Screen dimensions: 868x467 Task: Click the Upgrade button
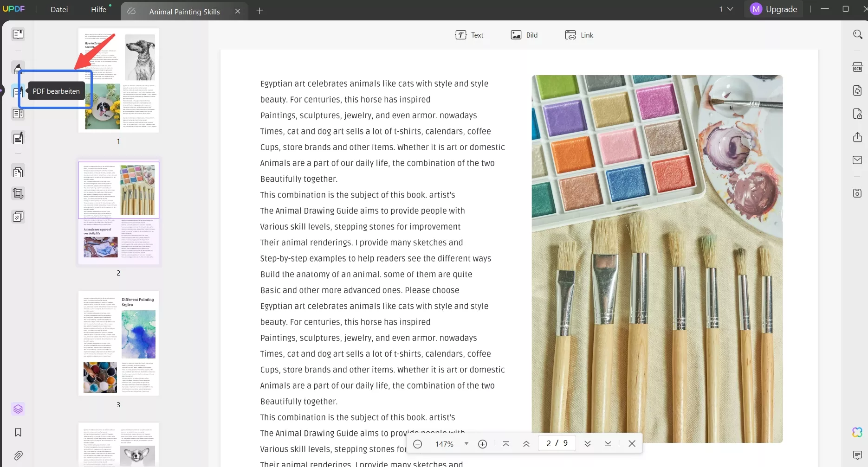(x=780, y=9)
